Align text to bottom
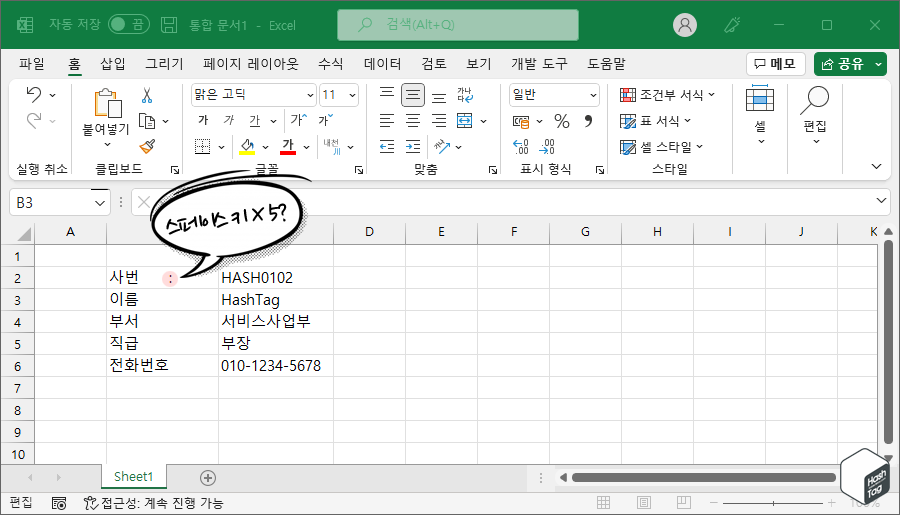 click(x=439, y=97)
